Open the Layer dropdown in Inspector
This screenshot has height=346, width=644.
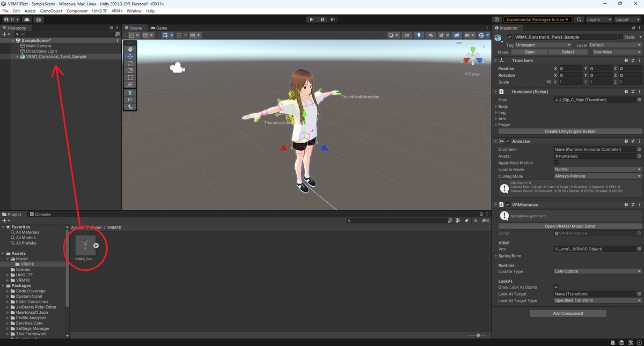point(615,45)
